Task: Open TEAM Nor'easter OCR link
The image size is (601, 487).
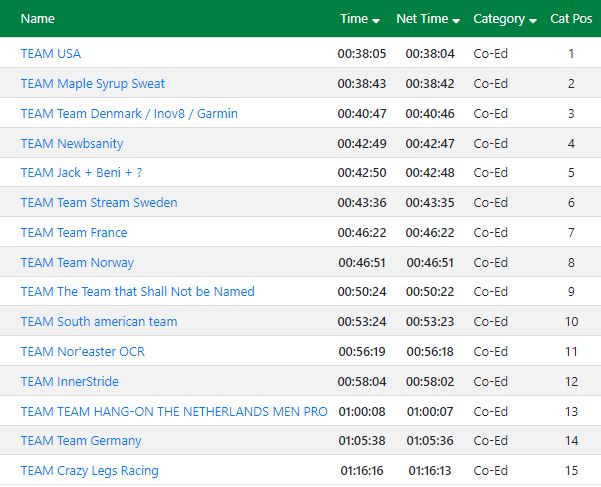Action: coord(83,351)
